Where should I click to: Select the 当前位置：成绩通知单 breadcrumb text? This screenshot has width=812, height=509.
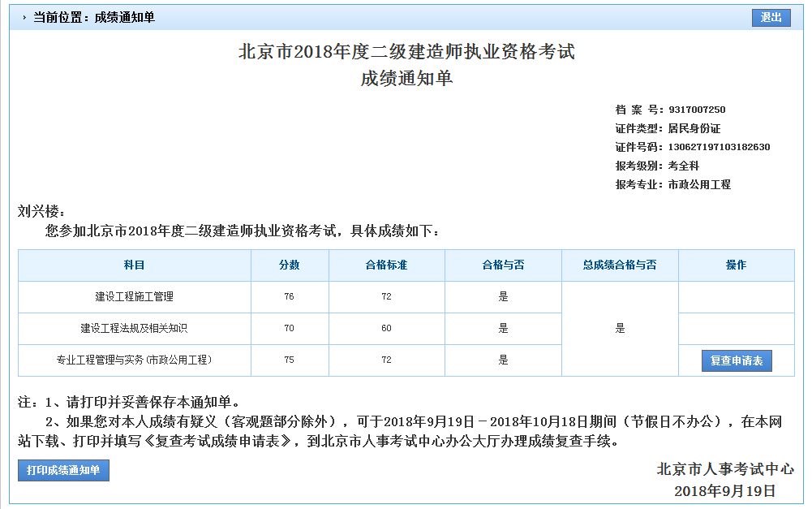(x=93, y=17)
